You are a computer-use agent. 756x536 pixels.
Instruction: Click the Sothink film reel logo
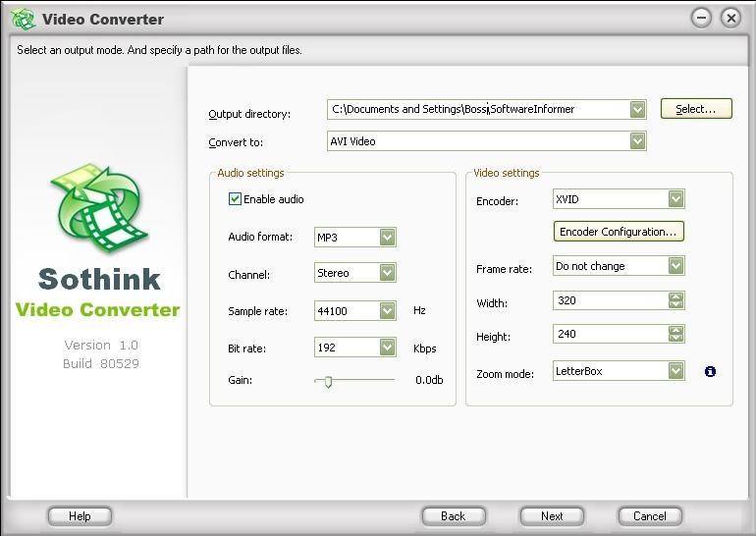tap(99, 208)
